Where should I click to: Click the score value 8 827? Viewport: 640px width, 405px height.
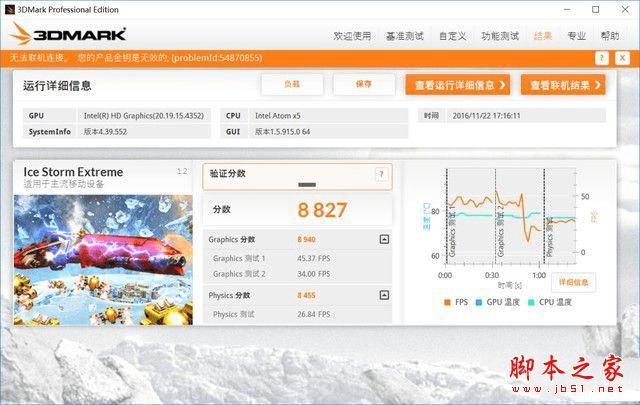[322, 210]
